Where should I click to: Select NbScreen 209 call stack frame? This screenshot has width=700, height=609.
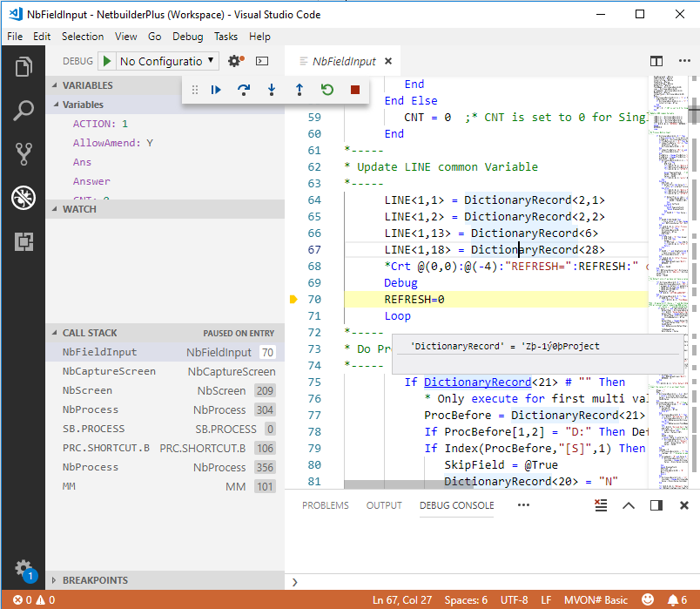(165, 390)
